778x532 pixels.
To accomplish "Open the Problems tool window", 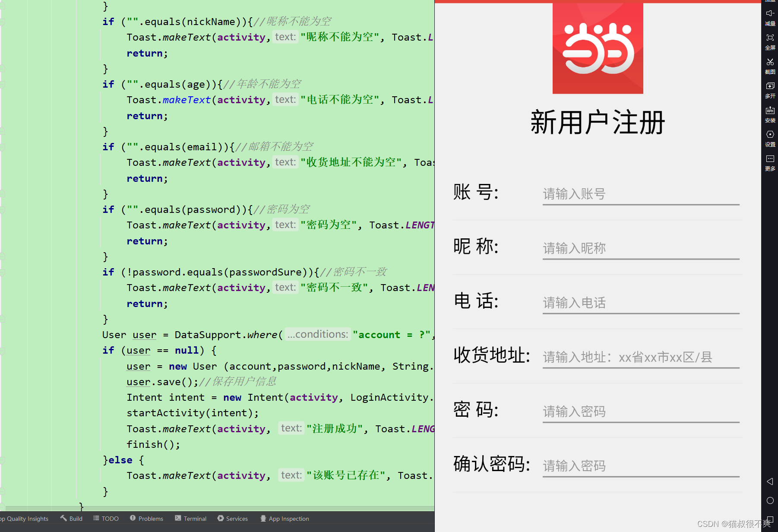I will coord(146,519).
